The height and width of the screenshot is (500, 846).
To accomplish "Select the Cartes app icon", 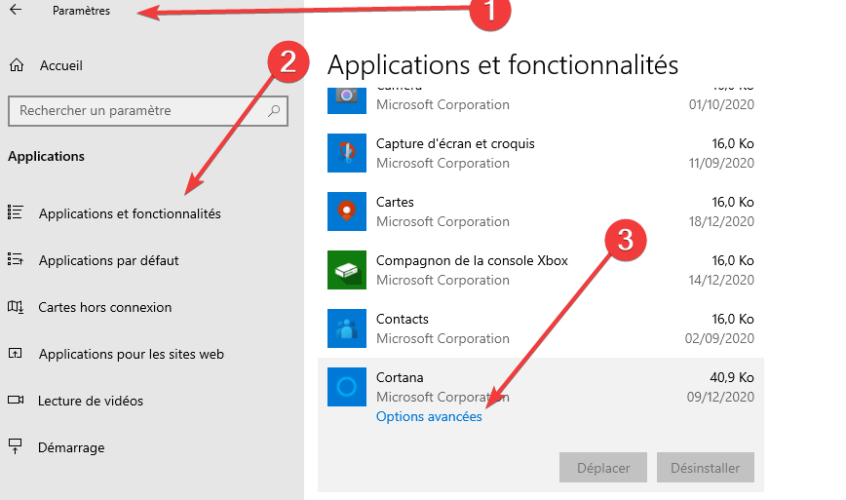I will click(347, 211).
